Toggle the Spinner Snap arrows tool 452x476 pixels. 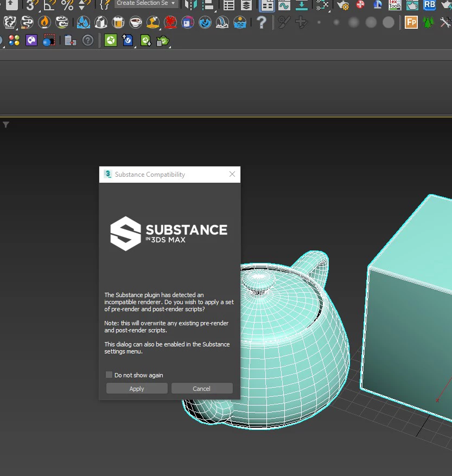tap(84, 5)
